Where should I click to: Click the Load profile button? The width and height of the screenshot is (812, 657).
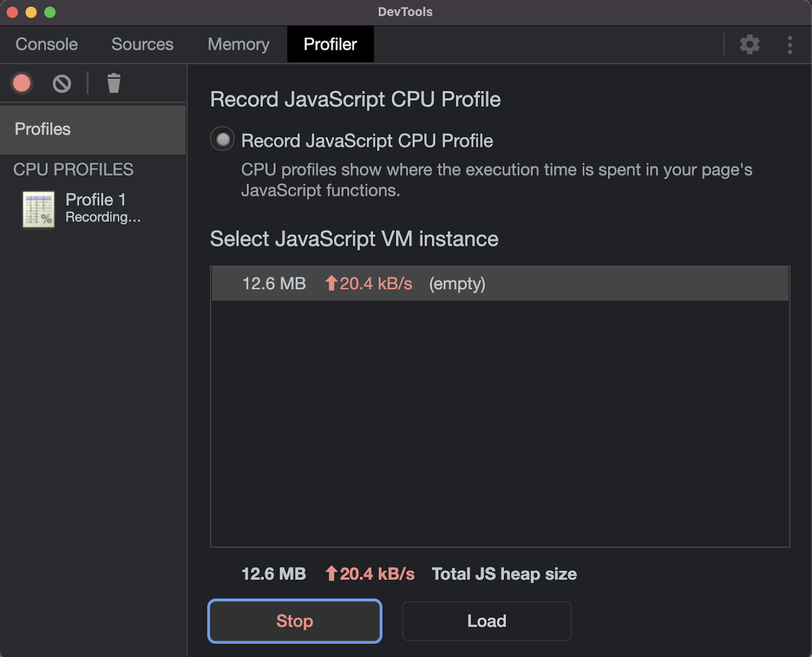coord(487,621)
